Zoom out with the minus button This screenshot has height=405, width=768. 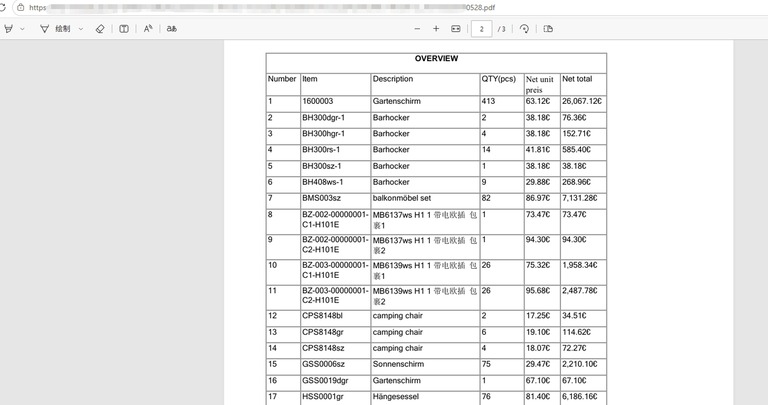click(417, 29)
